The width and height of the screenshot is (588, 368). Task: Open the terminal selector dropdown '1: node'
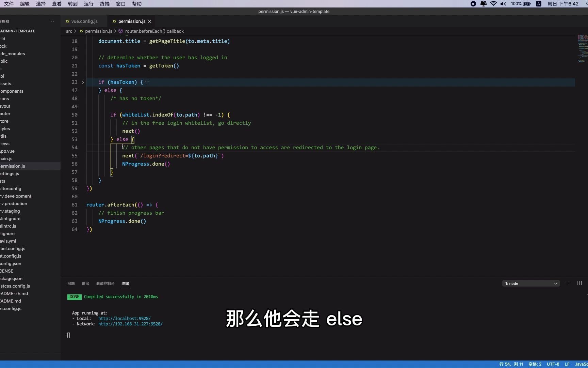click(531, 283)
